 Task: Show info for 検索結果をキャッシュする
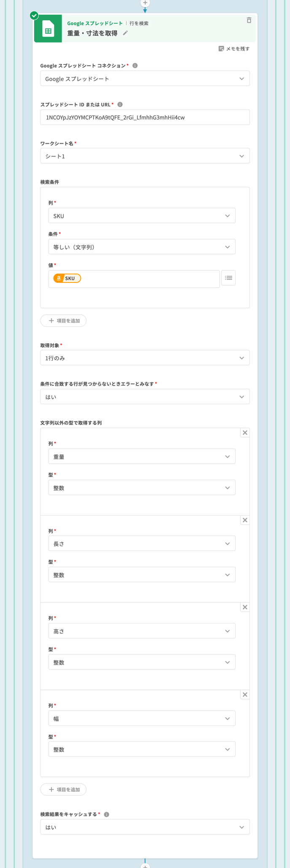pyautogui.click(x=107, y=814)
